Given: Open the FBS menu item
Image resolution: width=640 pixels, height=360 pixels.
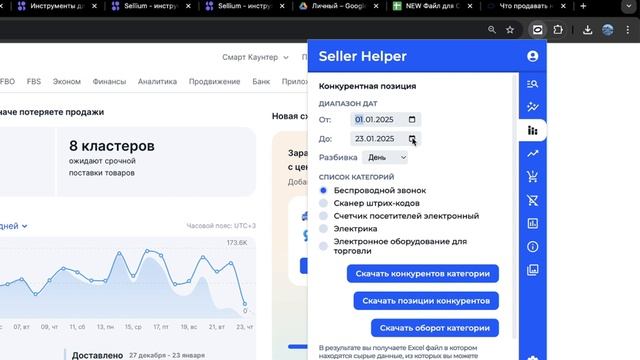Looking at the screenshot, I should (34, 81).
